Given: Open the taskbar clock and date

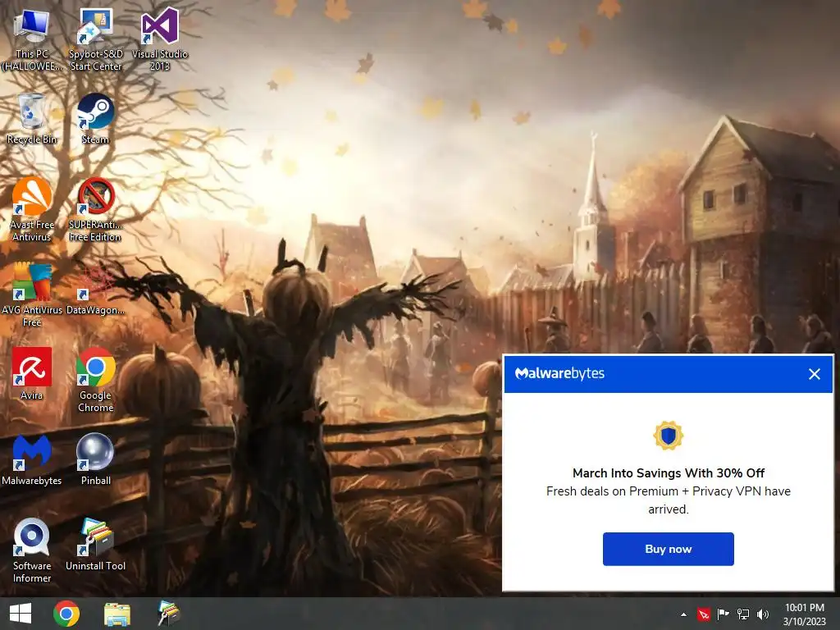Looking at the screenshot, I should (804, 614).
